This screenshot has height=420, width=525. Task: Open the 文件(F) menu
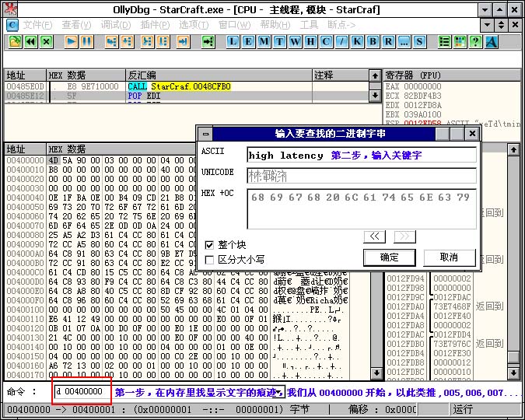pos(37,25)
